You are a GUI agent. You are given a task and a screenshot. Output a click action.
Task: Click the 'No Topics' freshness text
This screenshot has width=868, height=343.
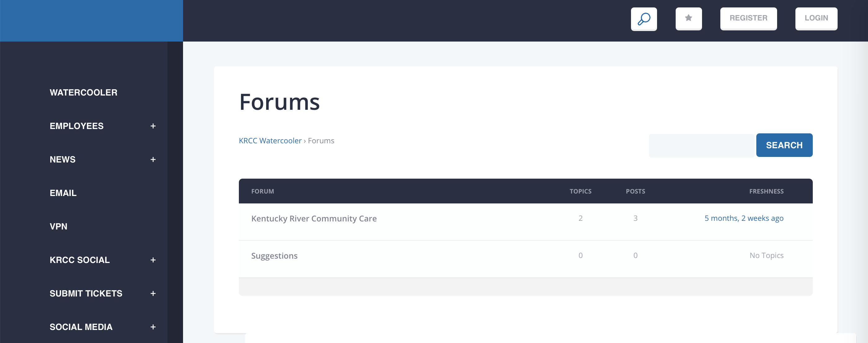(x=766, y=256)
